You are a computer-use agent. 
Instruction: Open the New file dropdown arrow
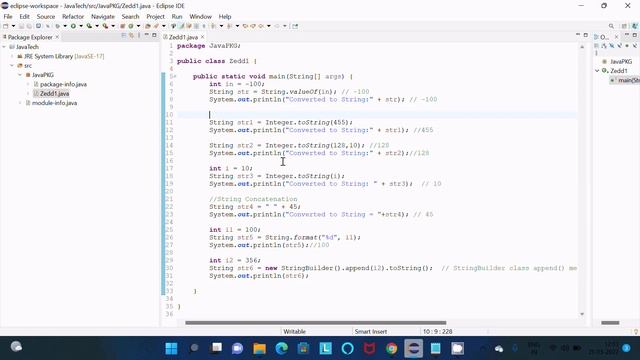click(13, 26)
